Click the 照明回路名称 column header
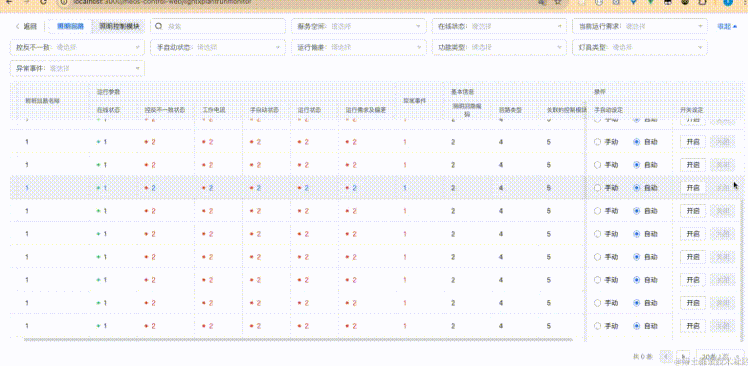748x366 pixels. [42, 101]
